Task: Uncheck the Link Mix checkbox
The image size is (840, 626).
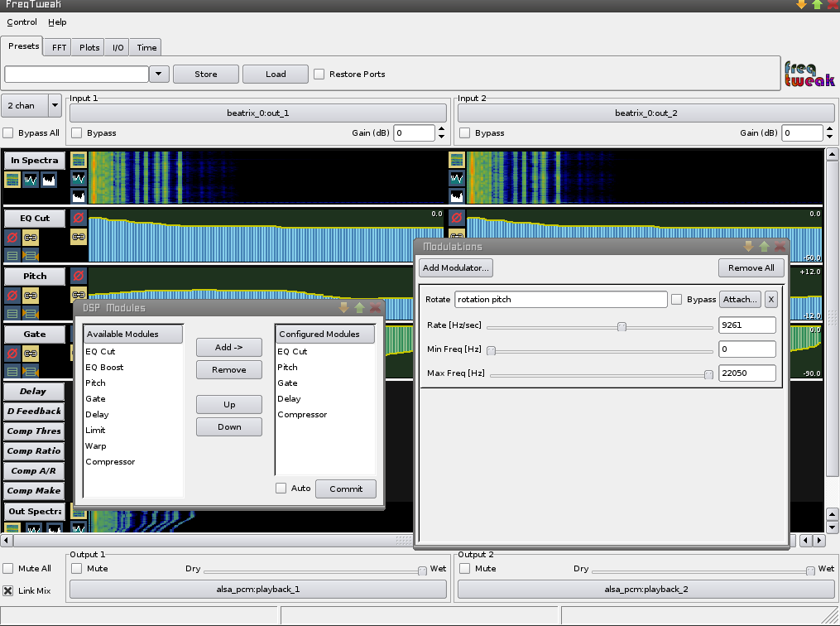Action: pos(8,591)
